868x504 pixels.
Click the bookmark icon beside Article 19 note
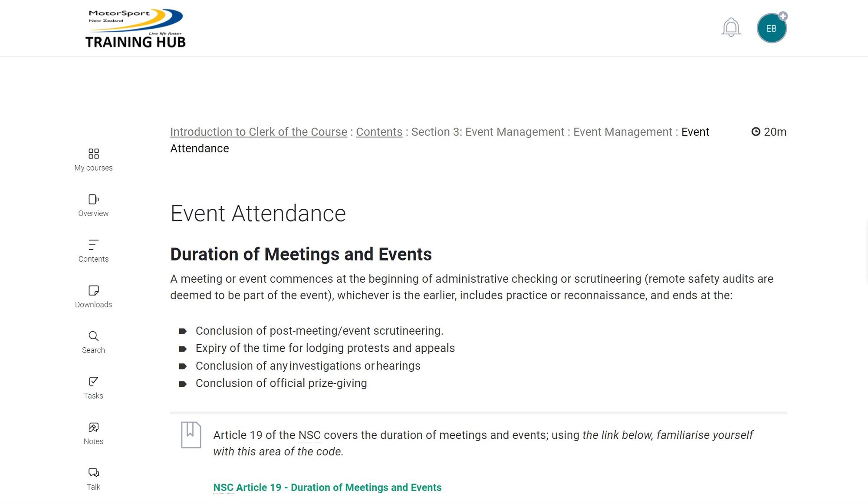coord(191,435)
